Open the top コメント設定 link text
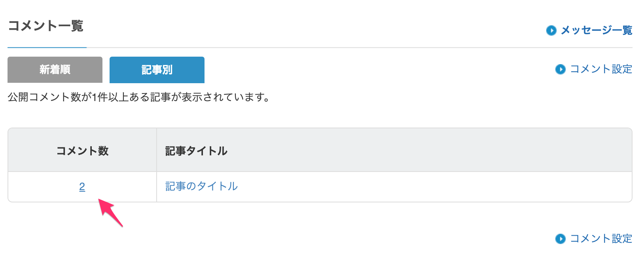This screenshot has width=644, height=267. click(x=601, y=69)
